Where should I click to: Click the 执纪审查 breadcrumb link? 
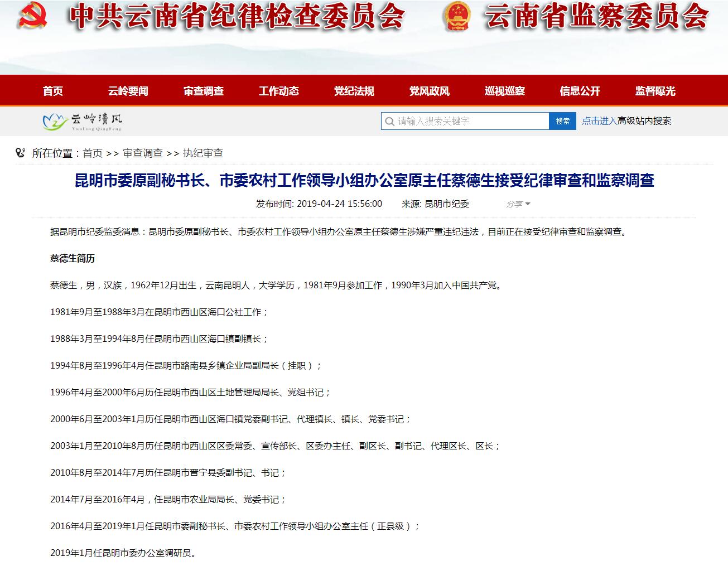click(x=203, y=153)
